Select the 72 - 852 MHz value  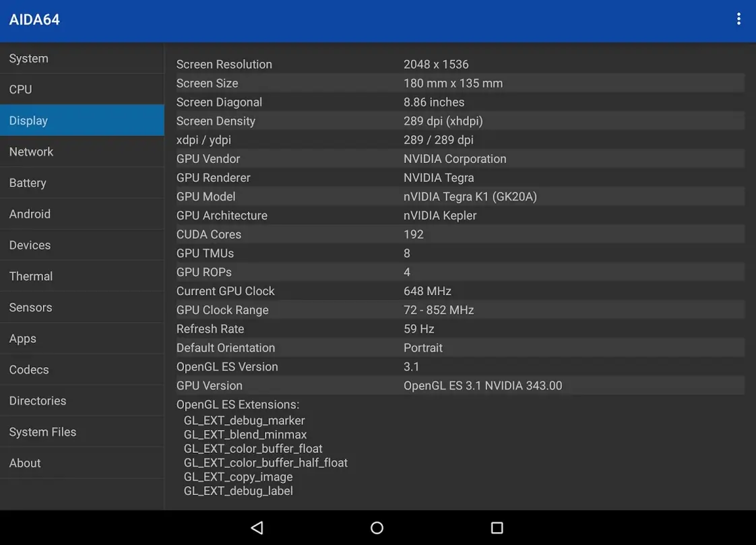tap(439, 310)
